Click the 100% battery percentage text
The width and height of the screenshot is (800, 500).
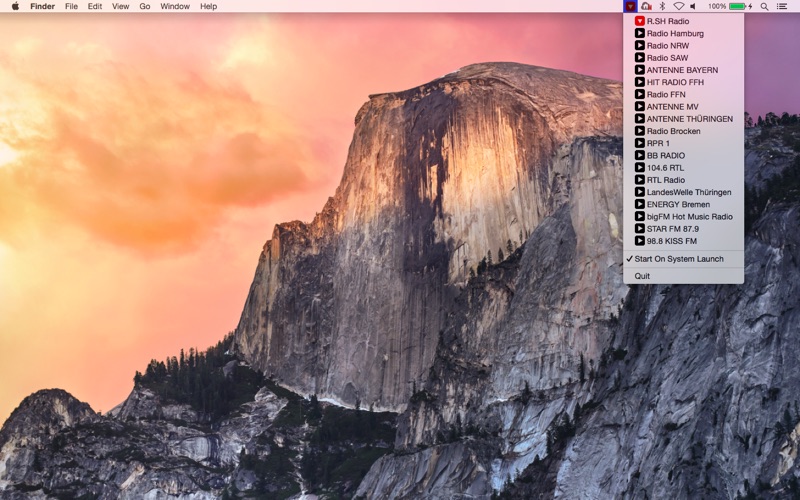(x=717, y=6)
